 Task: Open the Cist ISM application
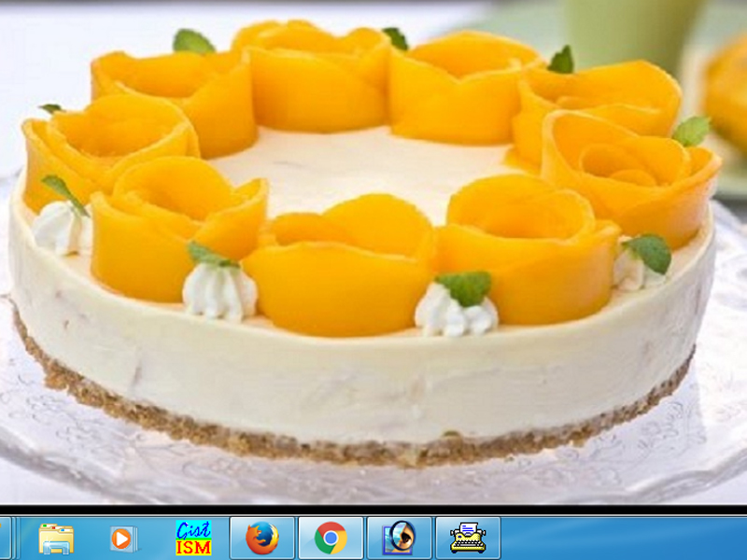point(193,539)
